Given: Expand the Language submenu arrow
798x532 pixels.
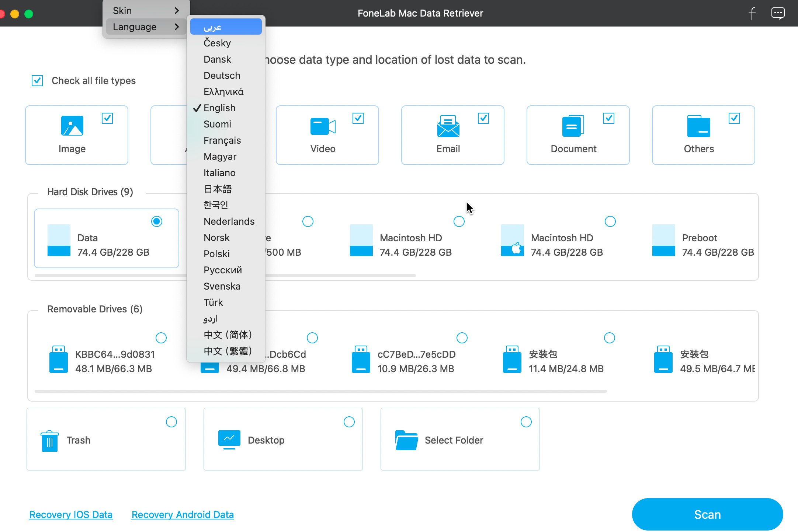Looking at the screenshot, I should point(177,27).
